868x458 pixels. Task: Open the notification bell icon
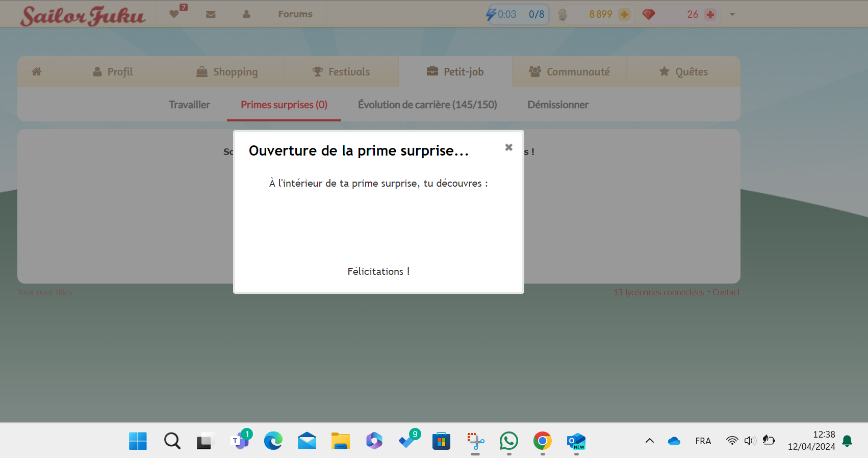click(x=847, y=441)
